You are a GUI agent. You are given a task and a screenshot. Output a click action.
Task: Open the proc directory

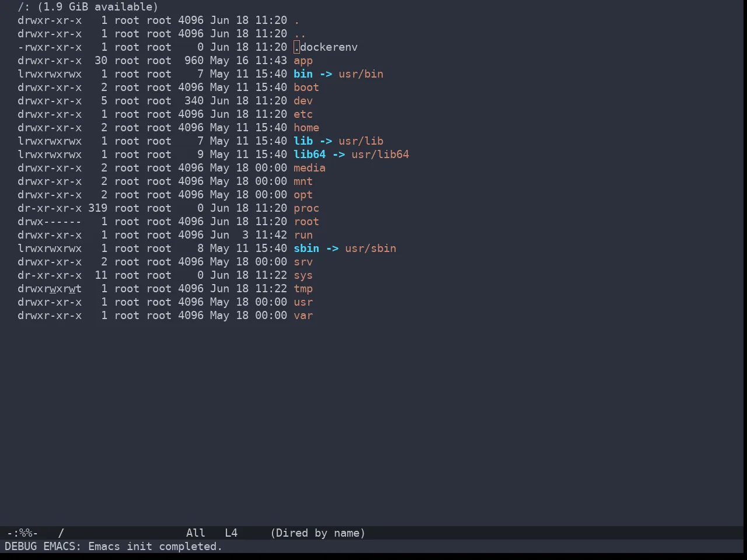click(x=306, y=208)
